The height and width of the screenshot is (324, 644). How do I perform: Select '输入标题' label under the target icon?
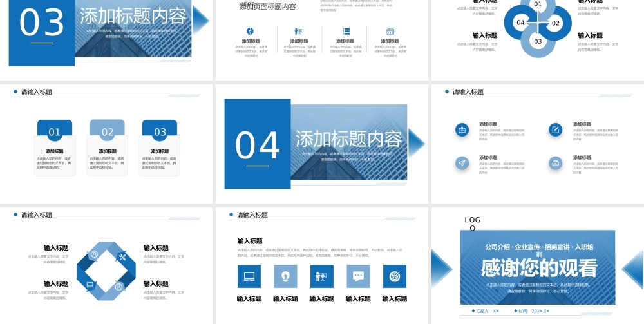point(395,299)
